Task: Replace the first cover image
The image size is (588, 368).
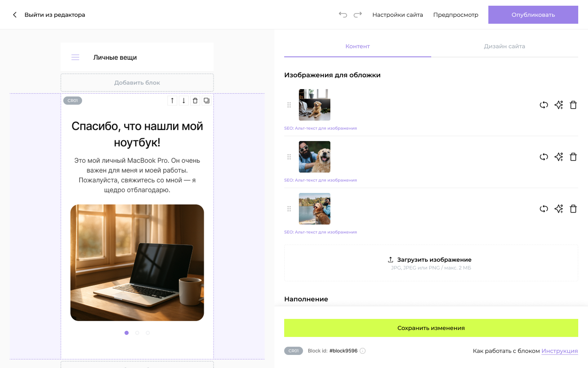Action: [x=543, y=105]
